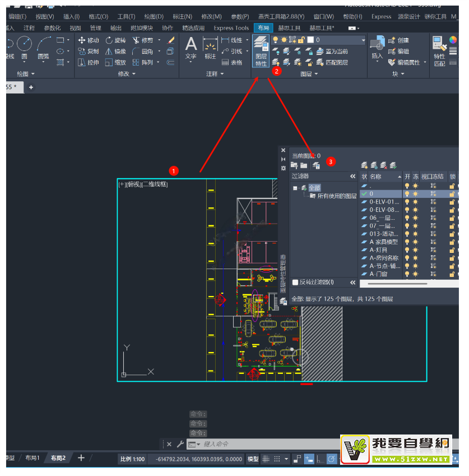Image resolution: width=469 pixels, height=476 pixels.
Task: Click the new layer icon in layer panel
Action: pyautogui.click(x=364, y=165)
